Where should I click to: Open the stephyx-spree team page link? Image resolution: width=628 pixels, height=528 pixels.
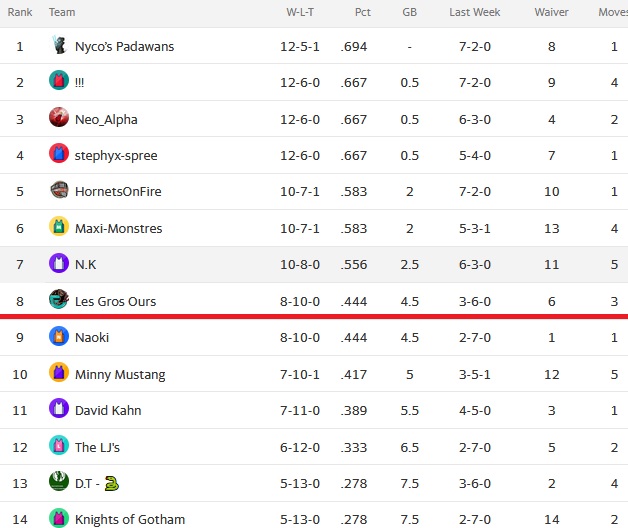click(x=116, y=155)
